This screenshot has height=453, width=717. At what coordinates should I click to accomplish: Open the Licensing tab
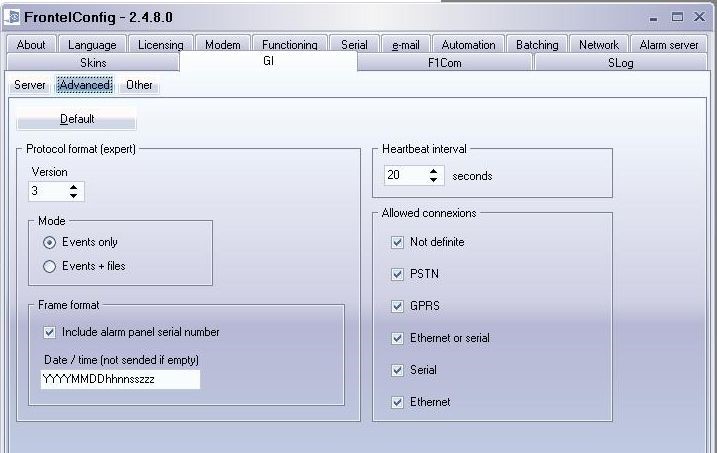coord(161,45)
